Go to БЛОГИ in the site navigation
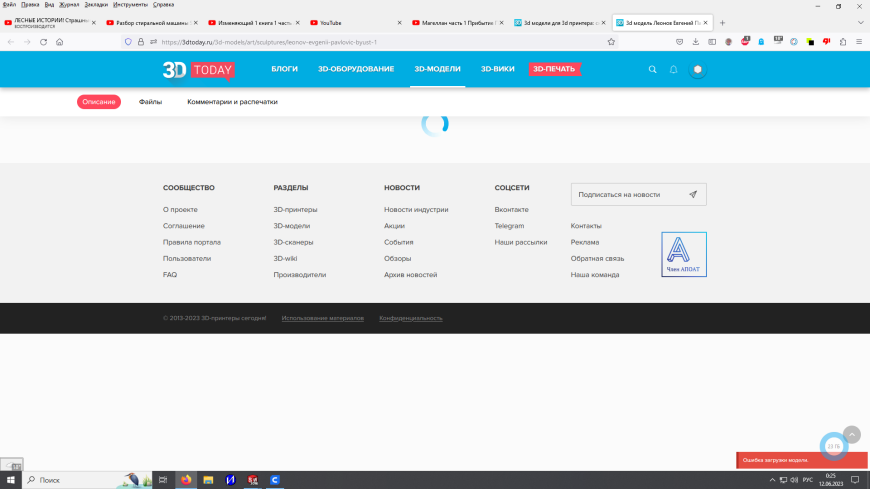Image resolution: width=870 pixels, height=489 pixels. click(x=285, y=69)
